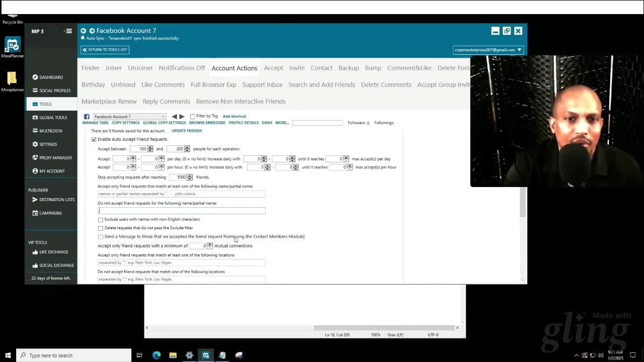Click the accept-only locations input field

pyautogui.click(x=181, y=262)
